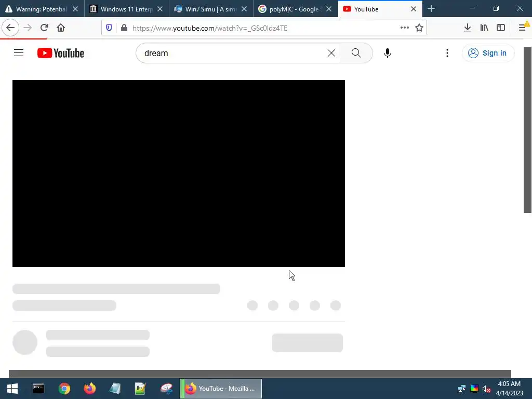Launch Google Chrome from the taskbar

point(64,389)
